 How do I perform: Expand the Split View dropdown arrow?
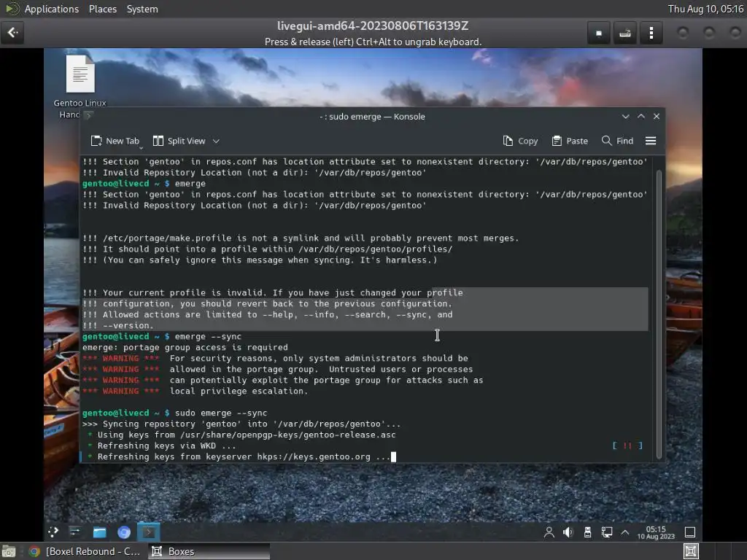point(216,141)
